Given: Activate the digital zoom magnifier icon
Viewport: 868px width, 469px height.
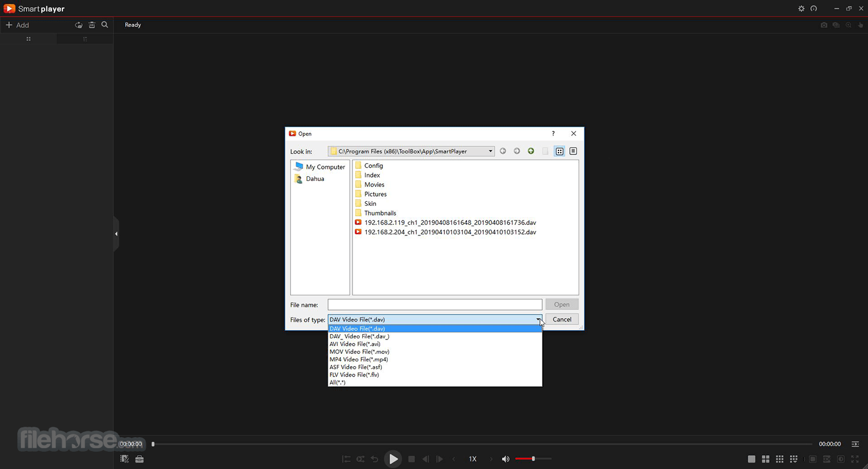Looking at the screenshot, I should [x=848, y=25].
